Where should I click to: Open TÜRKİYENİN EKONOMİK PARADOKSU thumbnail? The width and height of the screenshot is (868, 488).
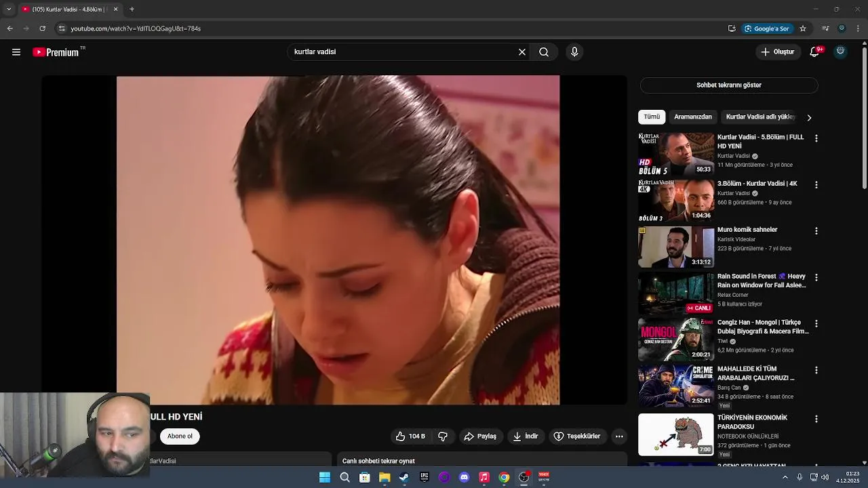pos(676,434)
